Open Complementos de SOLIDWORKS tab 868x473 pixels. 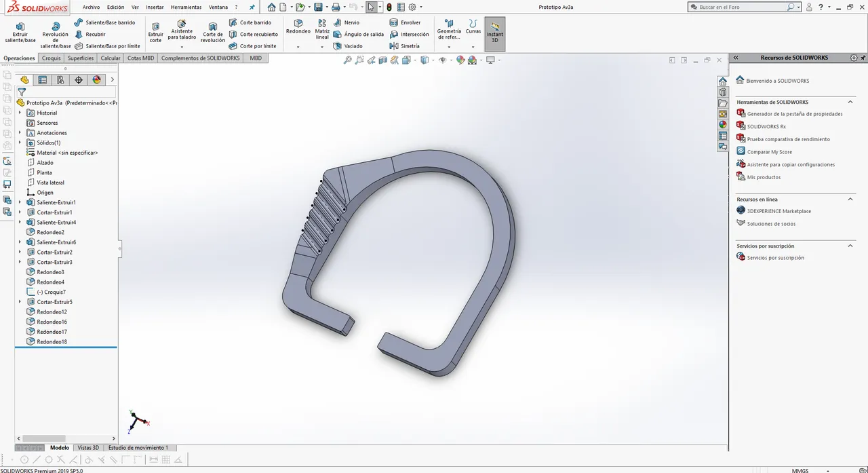point(200,58)
